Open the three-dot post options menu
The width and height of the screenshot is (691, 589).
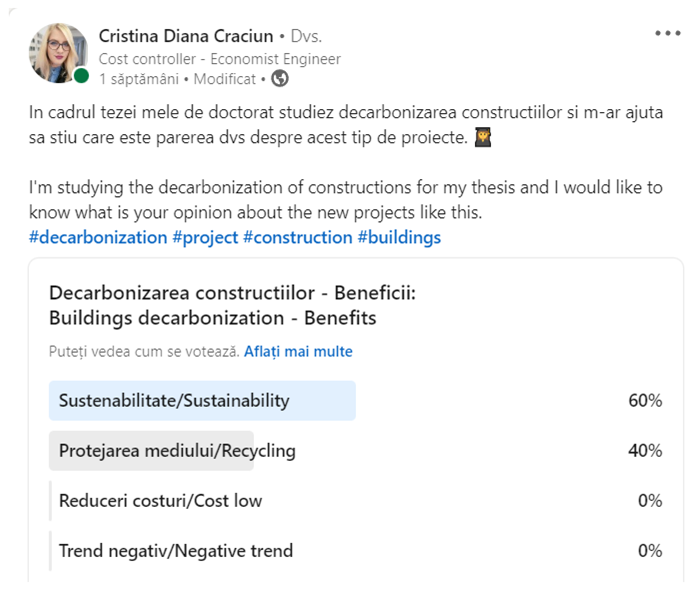667,33
